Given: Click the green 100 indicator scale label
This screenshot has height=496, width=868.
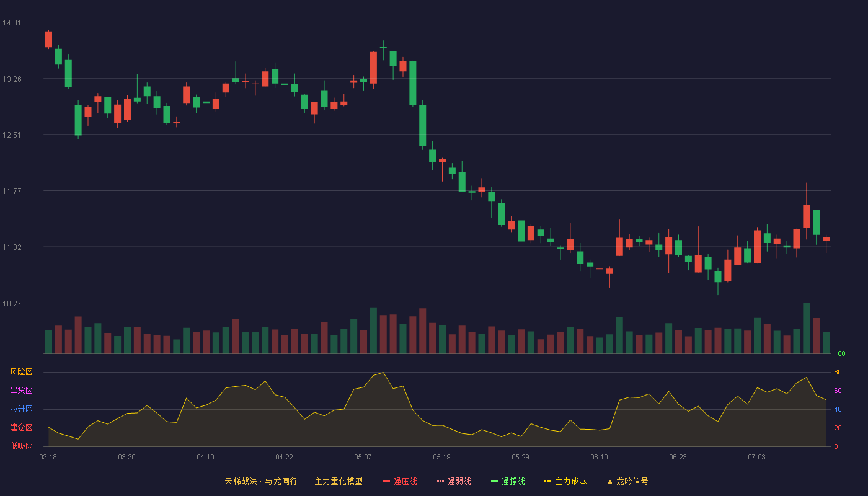Looking at the screenshot, I should point(839,354).
